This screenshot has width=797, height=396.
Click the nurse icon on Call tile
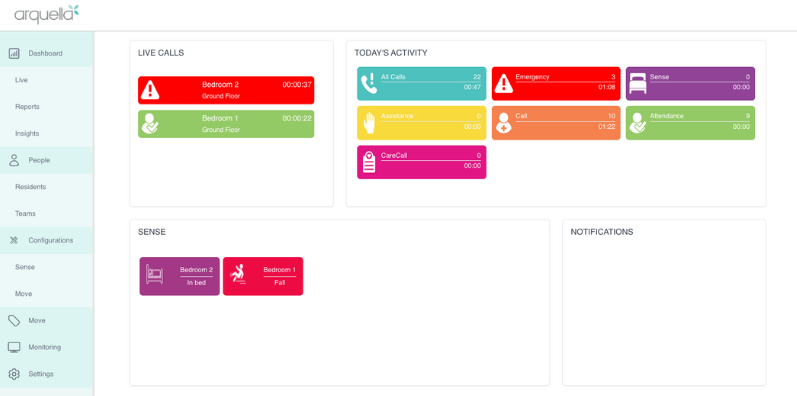click(x=504, y=123)
